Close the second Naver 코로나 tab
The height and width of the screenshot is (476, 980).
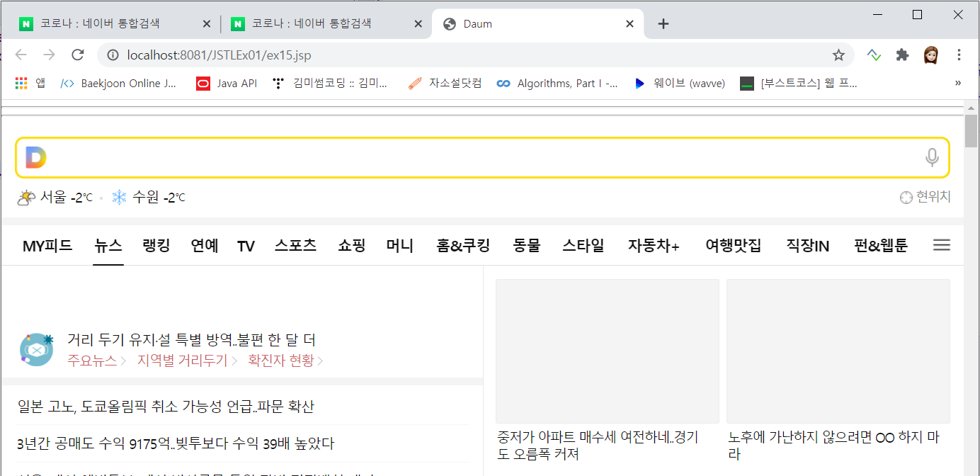pyautogui.click(x=418, y=24)
